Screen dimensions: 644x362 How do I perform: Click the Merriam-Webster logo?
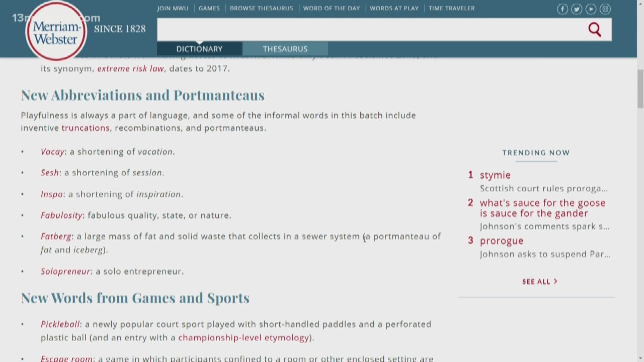pyautogui.click(x=56, y=33)
